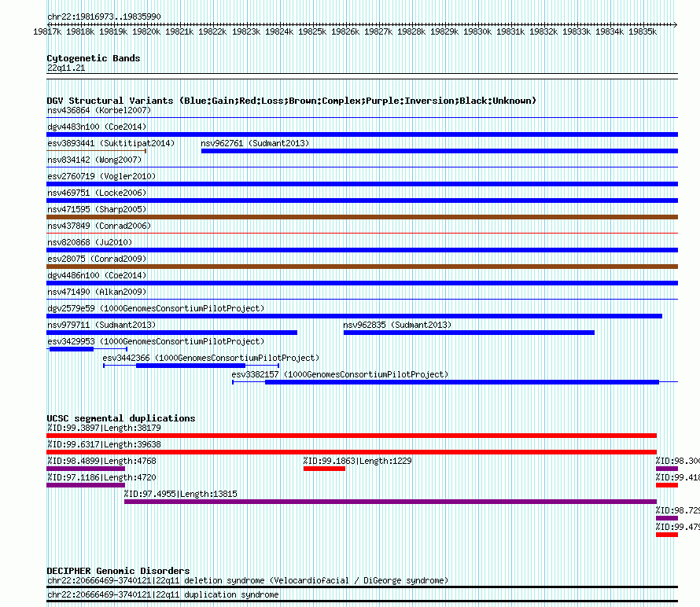Open variant dgv4483n100 (Coe2014)

point(97,127)
